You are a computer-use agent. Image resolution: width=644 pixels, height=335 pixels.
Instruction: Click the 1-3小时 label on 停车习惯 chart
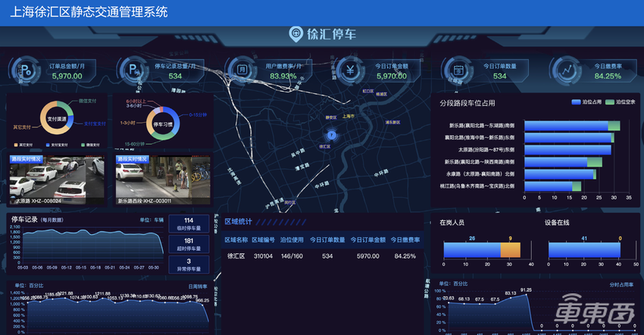coord(128,123)
